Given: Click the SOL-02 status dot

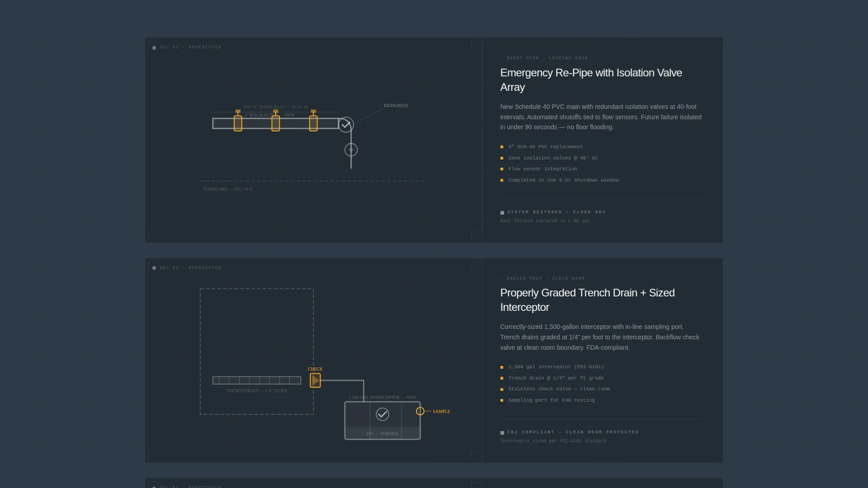Looking at the screenshot, I should coord(154,268).
